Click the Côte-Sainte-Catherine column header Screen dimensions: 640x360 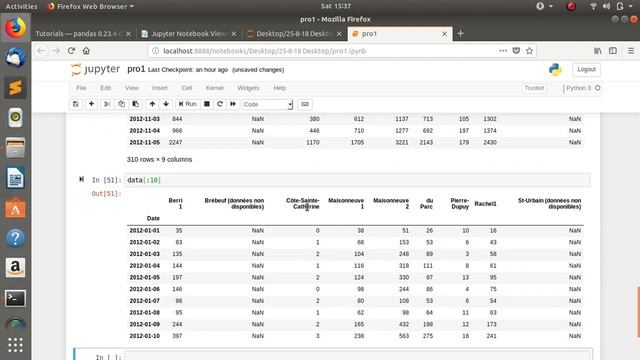pyautogui.click(x=302, y=204)
